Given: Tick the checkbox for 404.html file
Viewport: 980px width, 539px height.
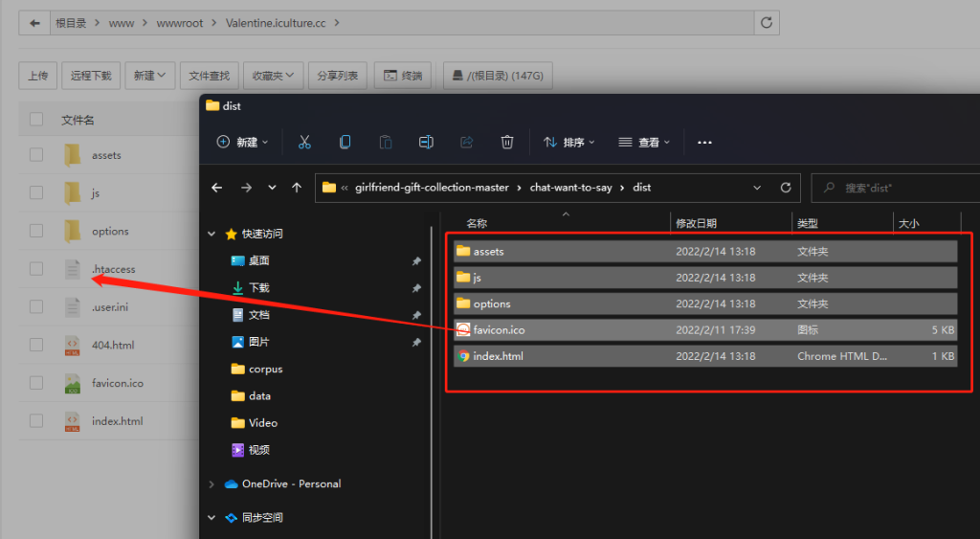Looking at the screenshot, I should coord(36,346).
